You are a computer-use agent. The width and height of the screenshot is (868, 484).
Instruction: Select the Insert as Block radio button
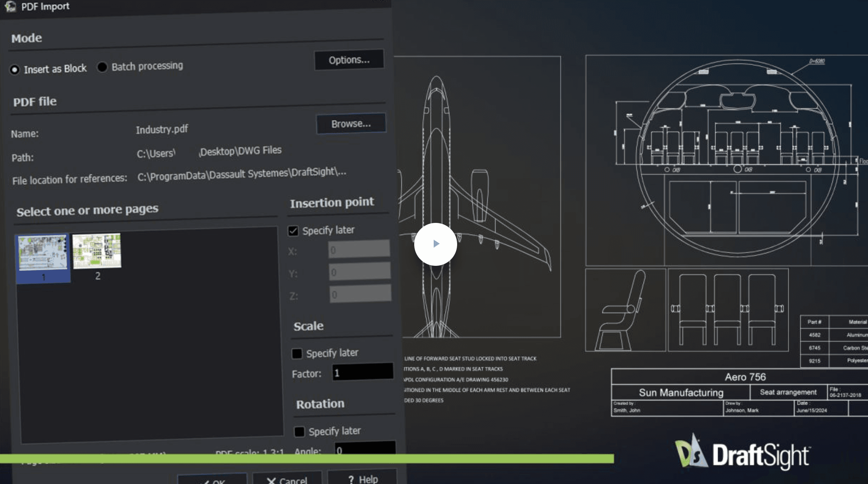pyautogui.click(x=14, y=70)
